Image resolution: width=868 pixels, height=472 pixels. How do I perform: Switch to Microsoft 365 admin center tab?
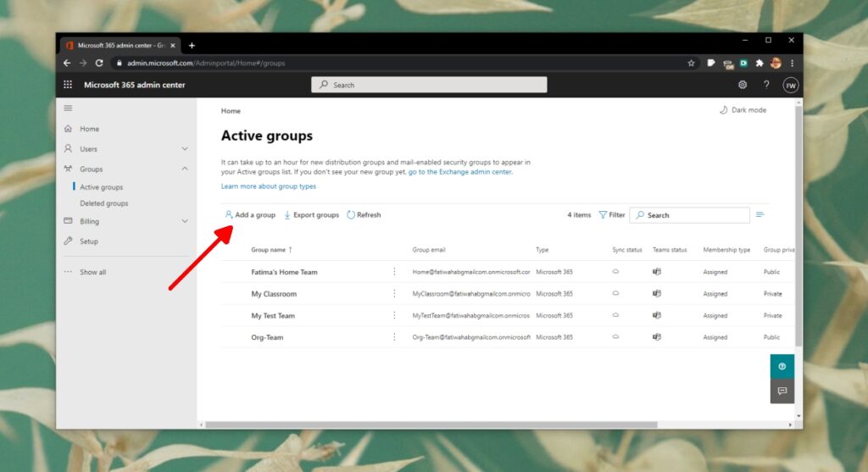tap(120, 46)
